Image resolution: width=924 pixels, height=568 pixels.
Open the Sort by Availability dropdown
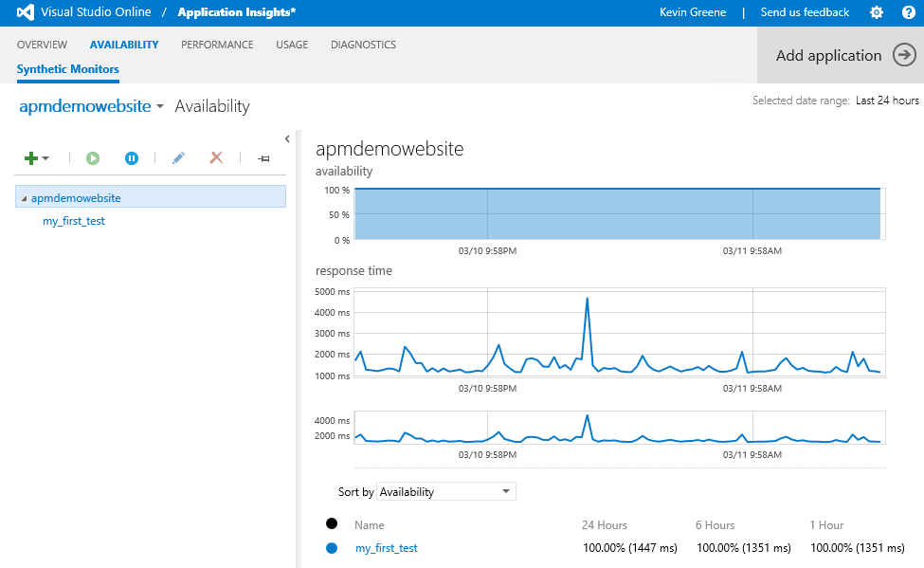click(x=445, y=491)
